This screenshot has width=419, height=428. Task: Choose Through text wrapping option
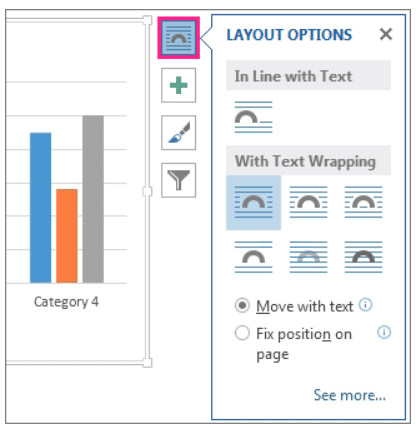(x=363, y=202)
